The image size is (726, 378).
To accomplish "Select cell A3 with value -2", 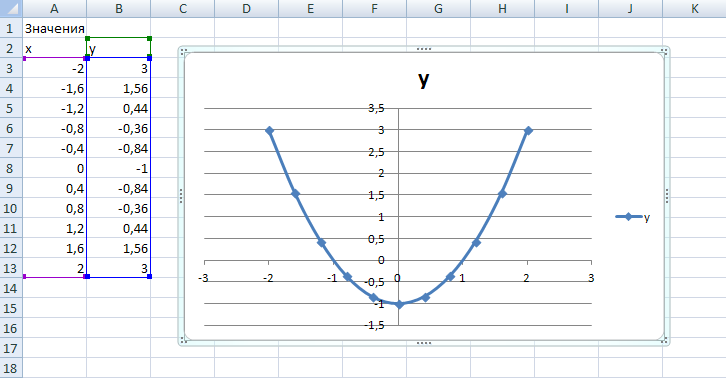I will point(55,68).
